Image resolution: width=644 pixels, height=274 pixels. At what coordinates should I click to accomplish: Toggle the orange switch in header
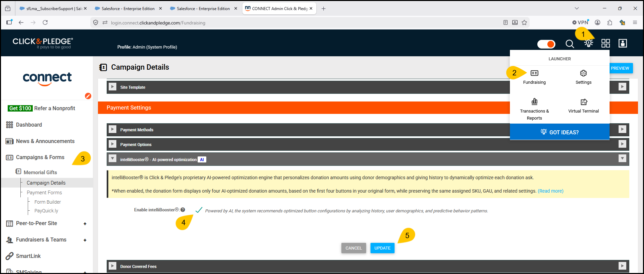[546, 44]
